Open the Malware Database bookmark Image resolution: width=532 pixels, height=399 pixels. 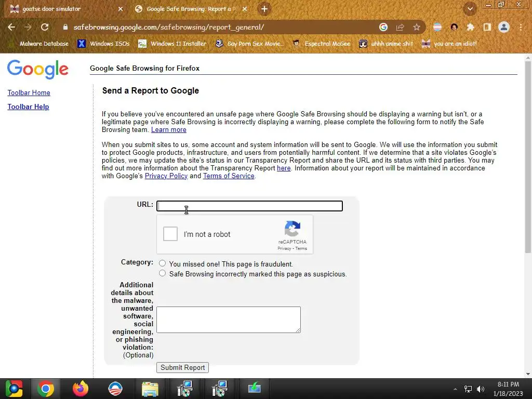(39, 44)
